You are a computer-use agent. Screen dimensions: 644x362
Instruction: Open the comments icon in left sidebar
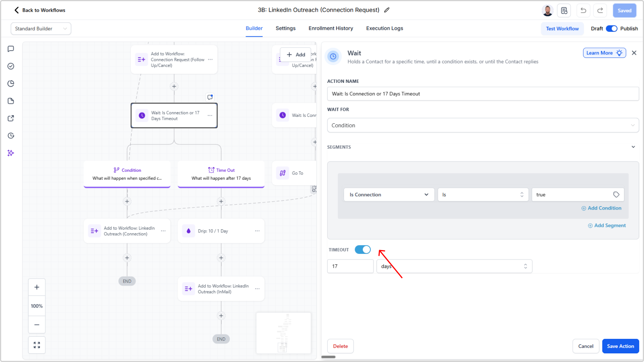click(11, 49)
